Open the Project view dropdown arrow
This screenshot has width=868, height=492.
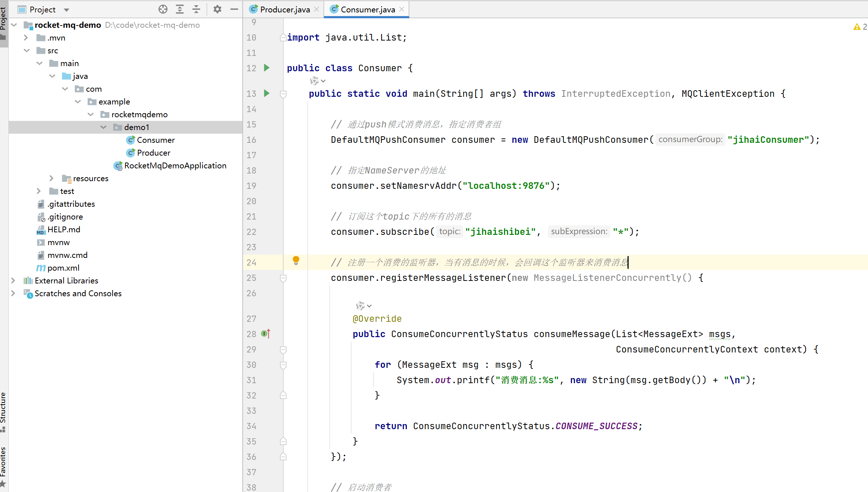66,10
